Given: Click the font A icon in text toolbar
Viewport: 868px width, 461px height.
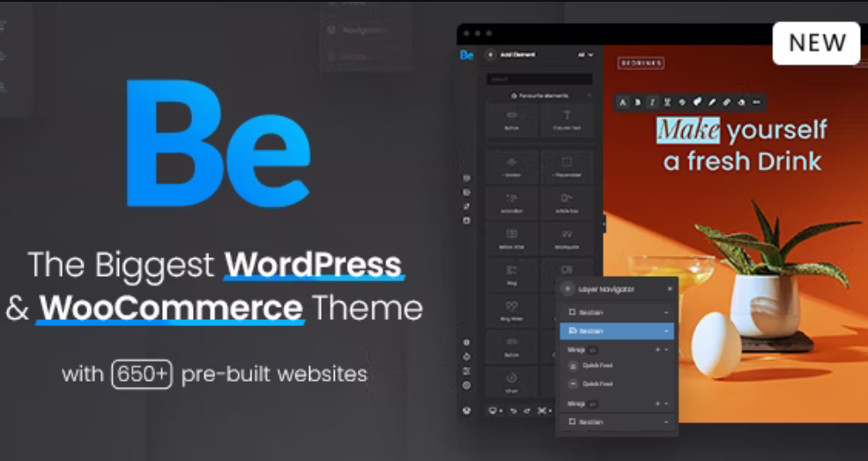Looking at the screenshot, I should pyautogui.click(x=623, y=102).
